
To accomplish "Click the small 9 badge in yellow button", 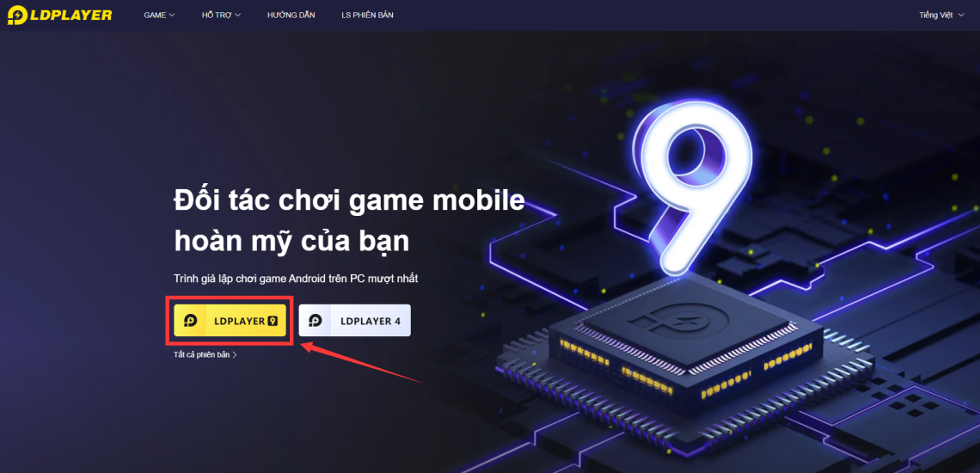I will (x=272, y=320).
